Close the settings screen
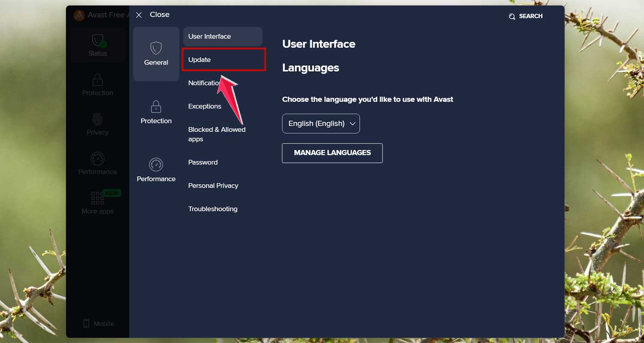The image size is (644, 343). pos(139,15)
